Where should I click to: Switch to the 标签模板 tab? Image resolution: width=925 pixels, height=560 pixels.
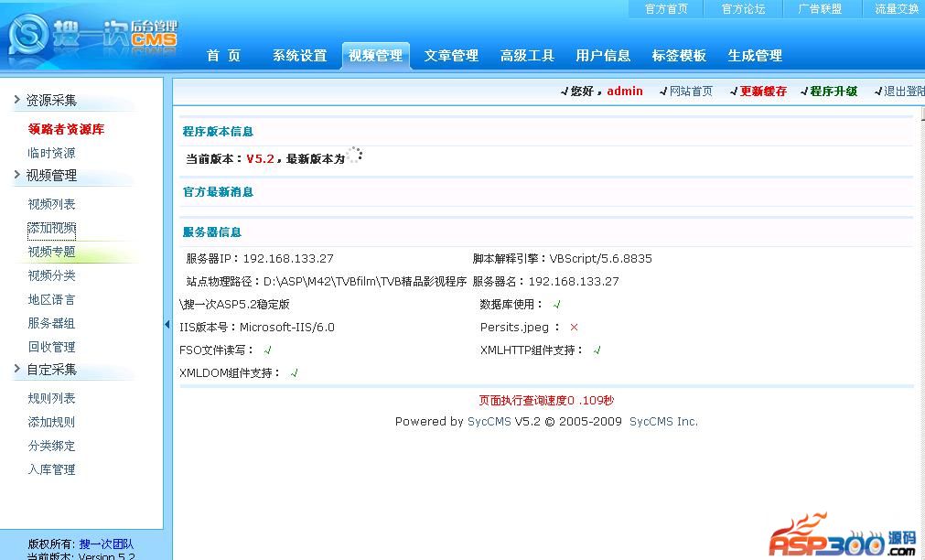[679, 56]
